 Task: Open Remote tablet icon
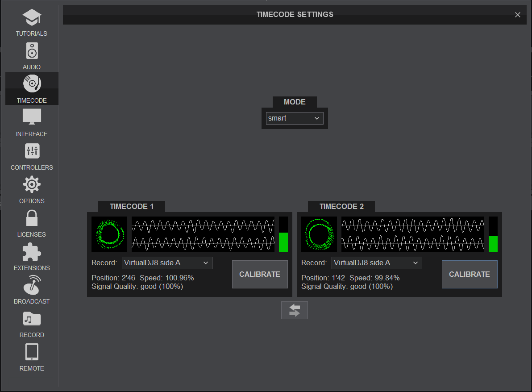click(32, 352)
